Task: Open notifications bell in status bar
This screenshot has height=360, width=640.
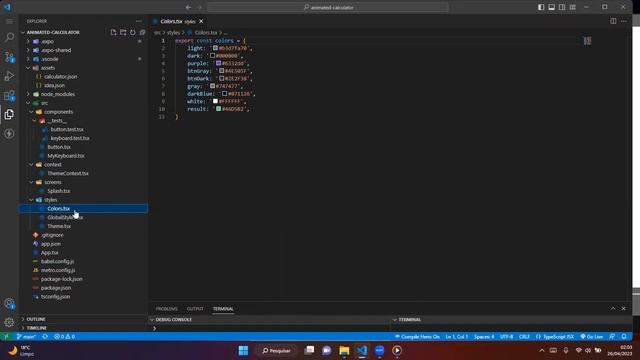Action: 624,337
